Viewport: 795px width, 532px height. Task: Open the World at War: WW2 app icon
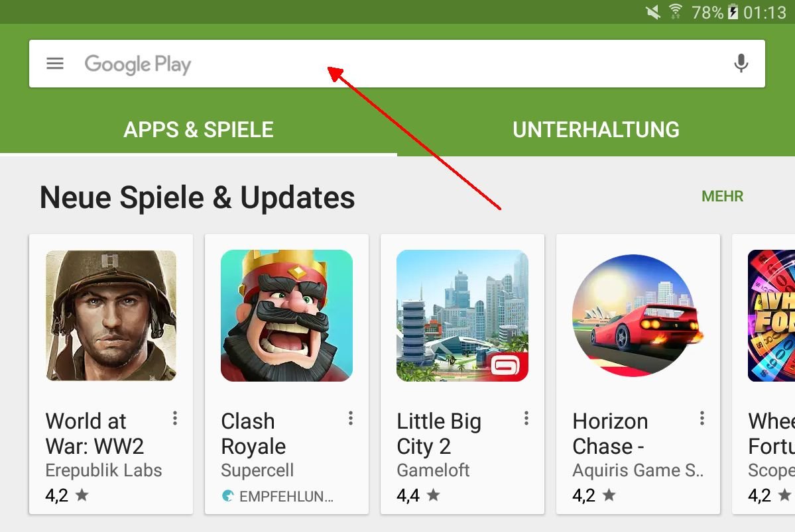[x=111, y=315]
